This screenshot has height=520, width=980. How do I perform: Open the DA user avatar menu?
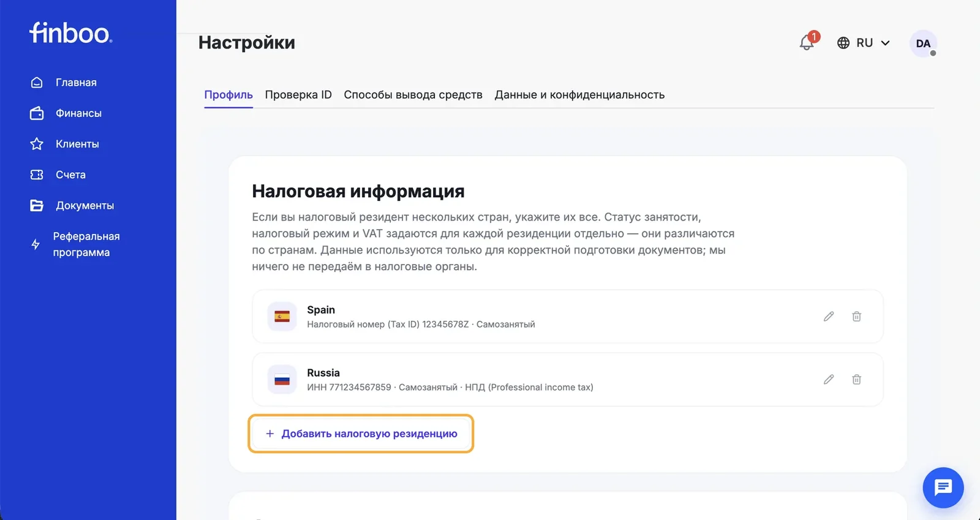[x=923, y=43]
